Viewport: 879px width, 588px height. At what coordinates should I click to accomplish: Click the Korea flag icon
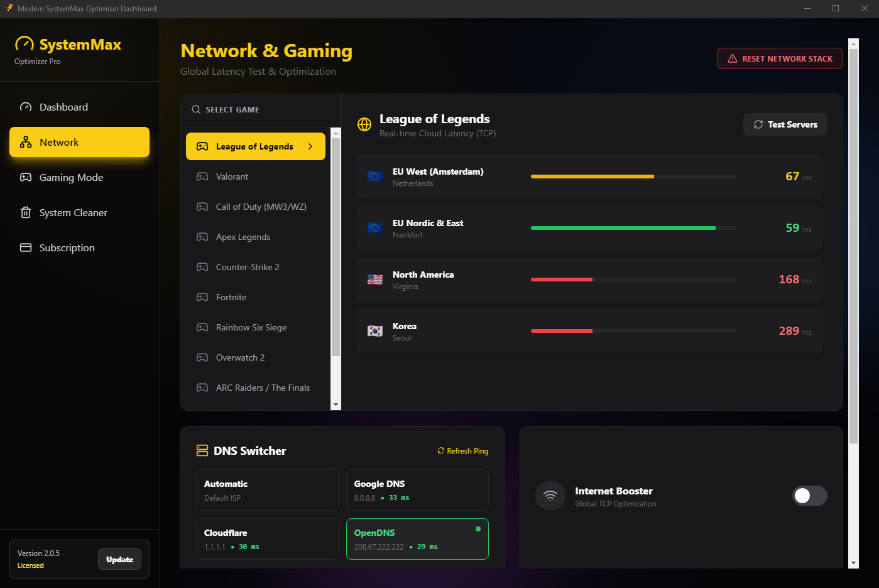[375, 331]
